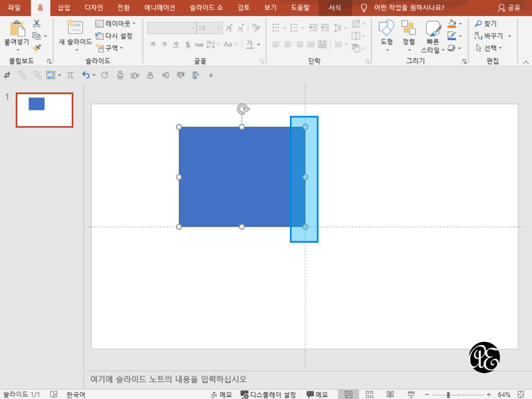Click Redo in the quick access toolbar
Image resolution: width=532 pixels, height=399 pixels.
[x=104, y=75]
